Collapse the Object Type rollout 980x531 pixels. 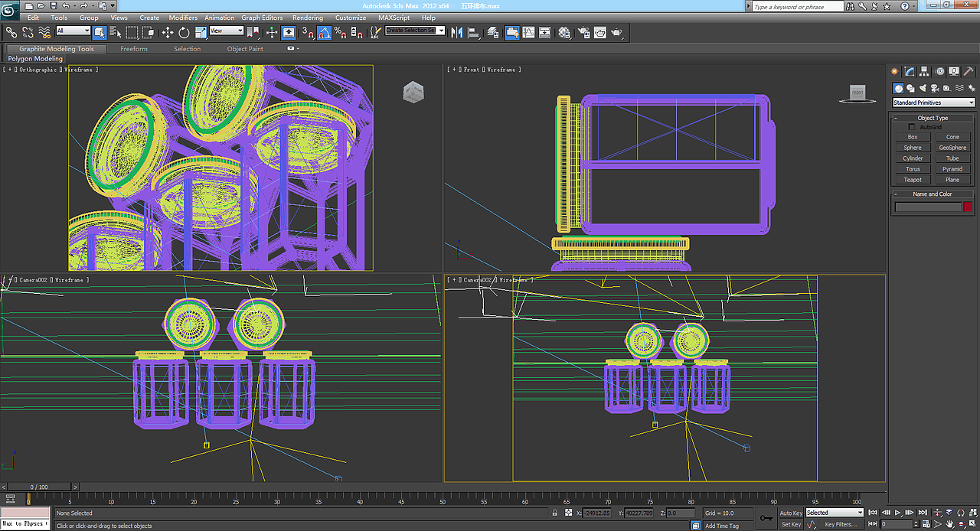[x=933, y=118]
